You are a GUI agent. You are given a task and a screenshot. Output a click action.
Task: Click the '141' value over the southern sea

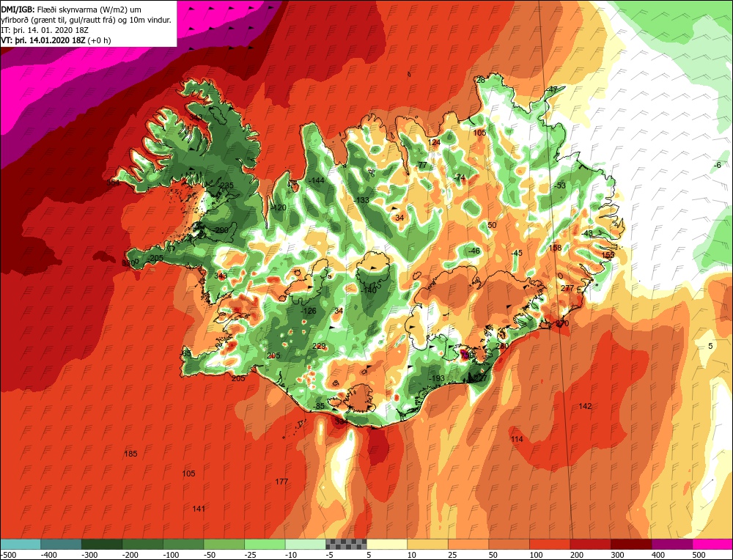click(199, 509)
